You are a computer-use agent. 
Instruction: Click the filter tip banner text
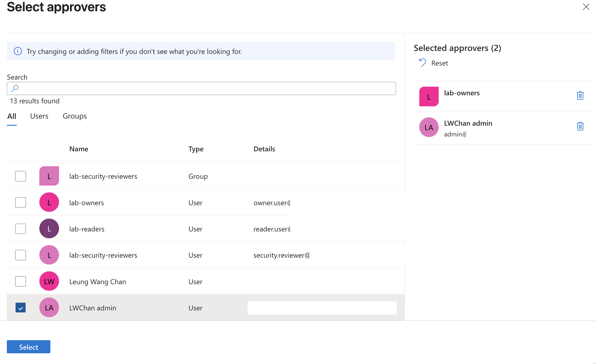(x=134, y=52)
